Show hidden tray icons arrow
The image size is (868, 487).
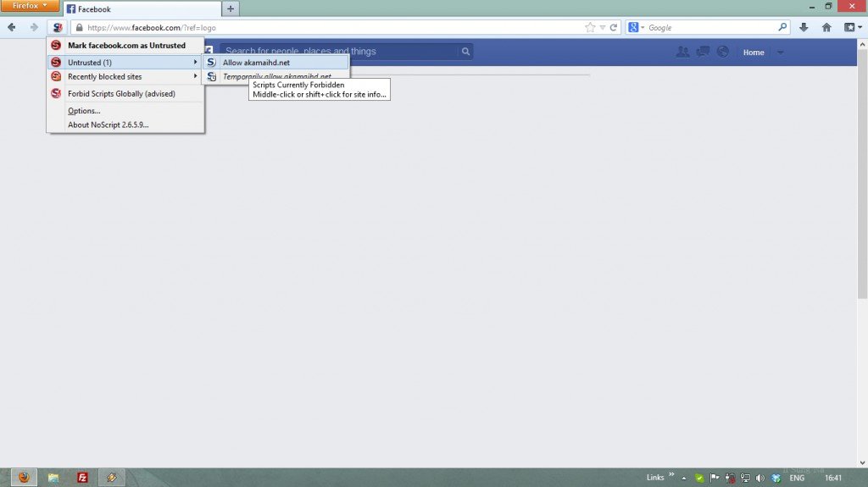(x=684, y=479)
